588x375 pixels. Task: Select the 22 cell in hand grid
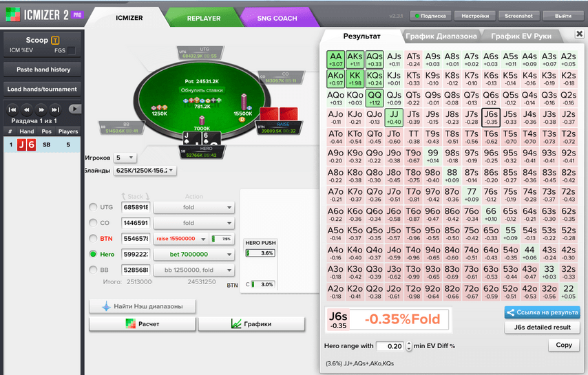[569, 292]
